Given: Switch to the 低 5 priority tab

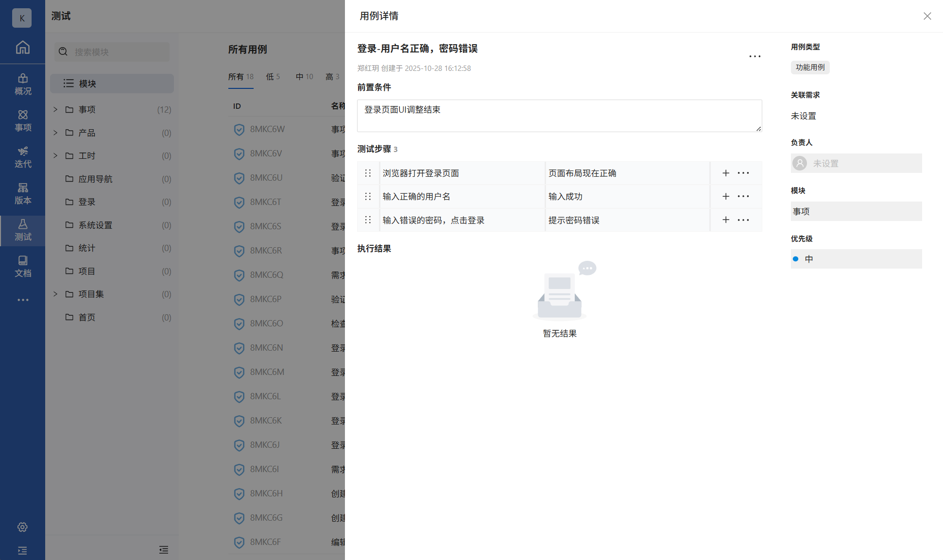Looking at the screenshot, I should pos(273,77).
